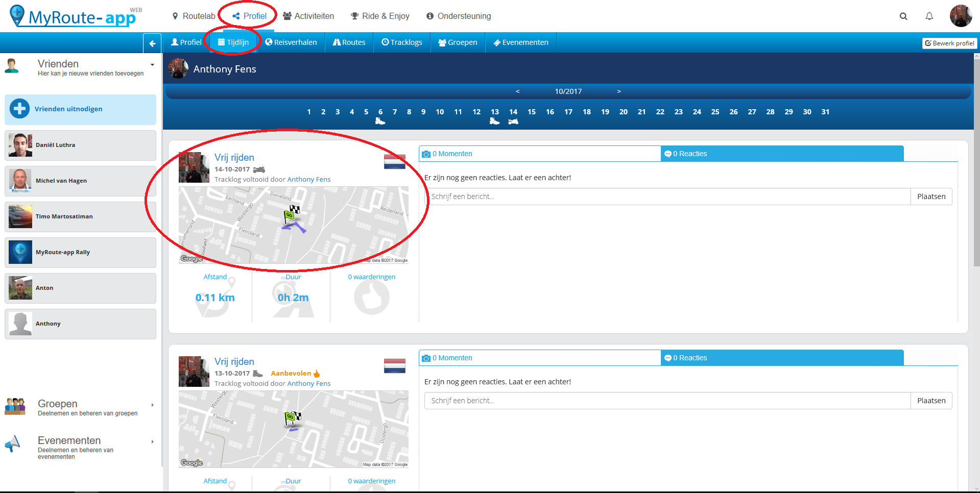980x493 pixels.
Task: Open Anthony friend entry with the blank avatar
Action: click(x=80, y=324)
